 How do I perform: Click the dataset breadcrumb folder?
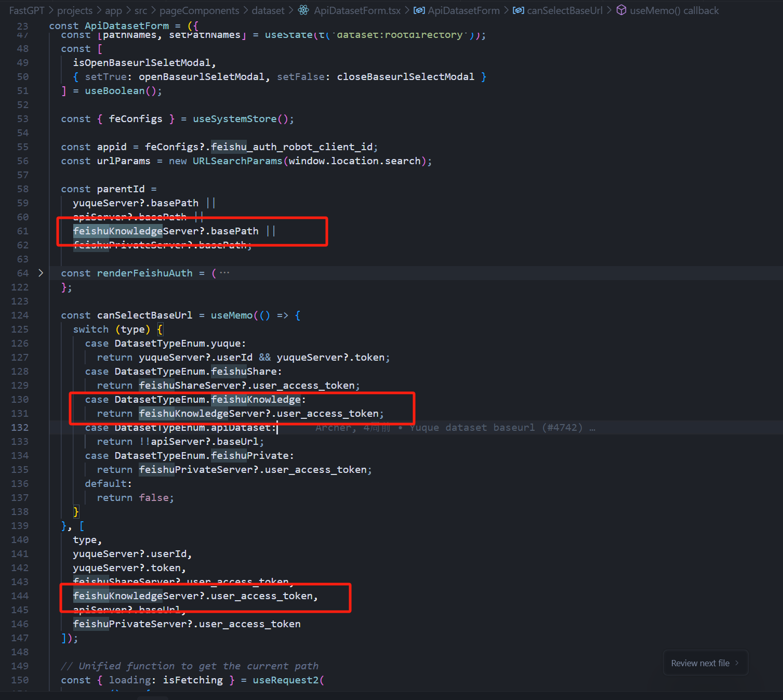coord(268,10)
